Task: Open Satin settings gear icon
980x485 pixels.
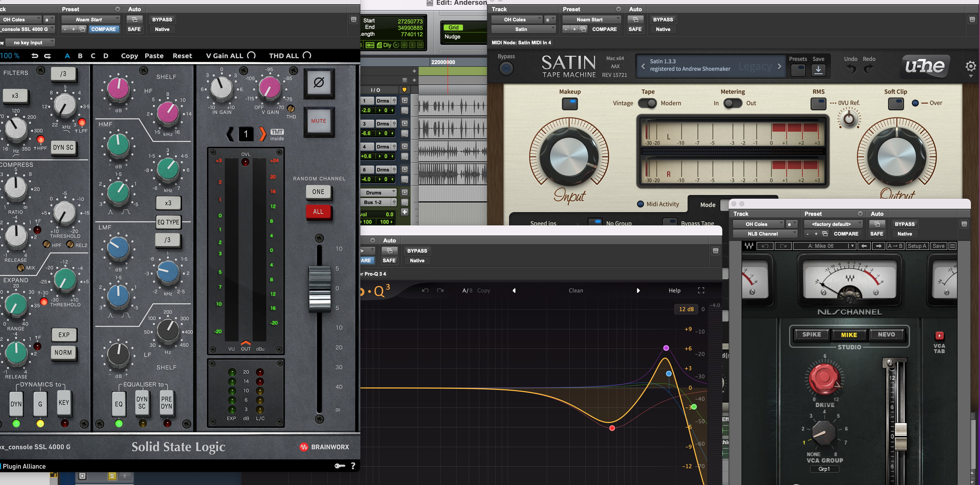Action: click(970, 66)
